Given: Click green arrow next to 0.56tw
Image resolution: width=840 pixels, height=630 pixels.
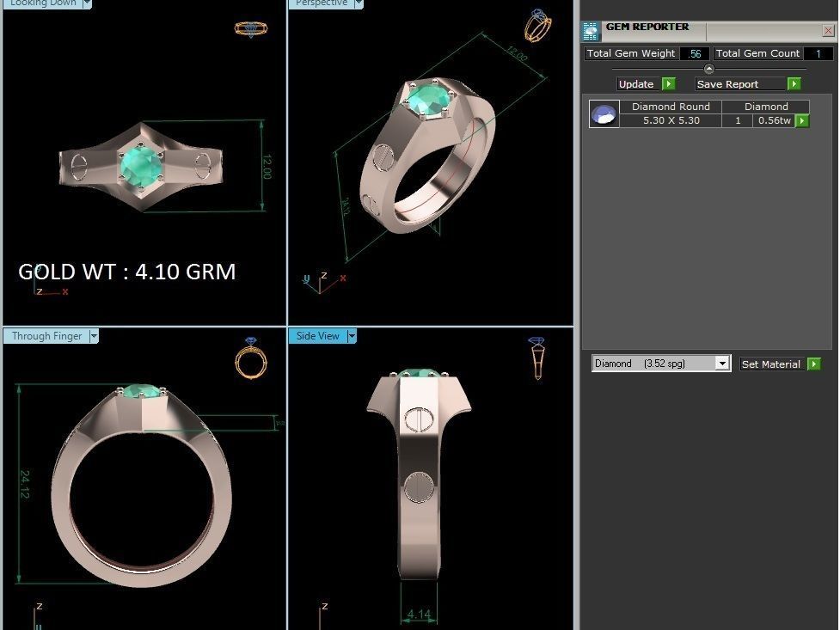Looking at the screenshot, I should (802, 121).
